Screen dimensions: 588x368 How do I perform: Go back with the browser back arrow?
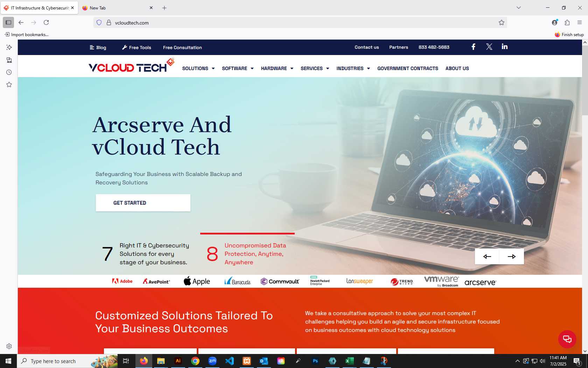[21, 22]
